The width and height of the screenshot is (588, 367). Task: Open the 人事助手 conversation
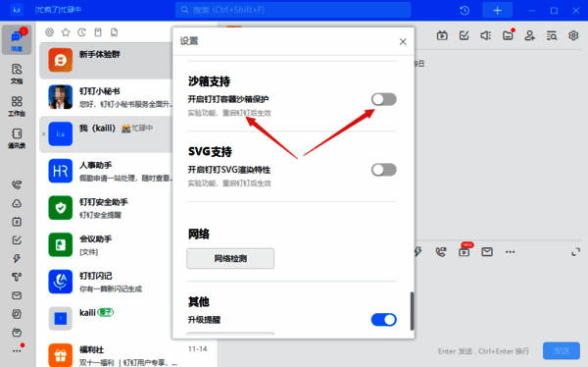point(106,171)
